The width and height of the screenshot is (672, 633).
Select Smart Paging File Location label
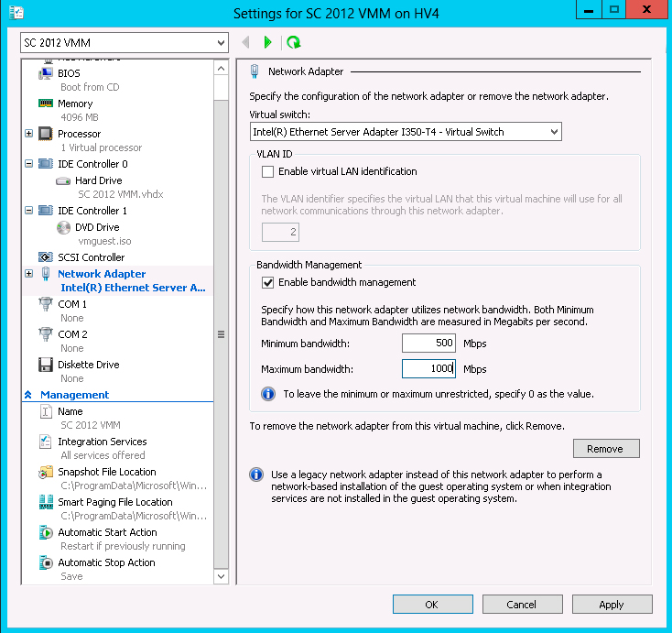click(115, 502)
